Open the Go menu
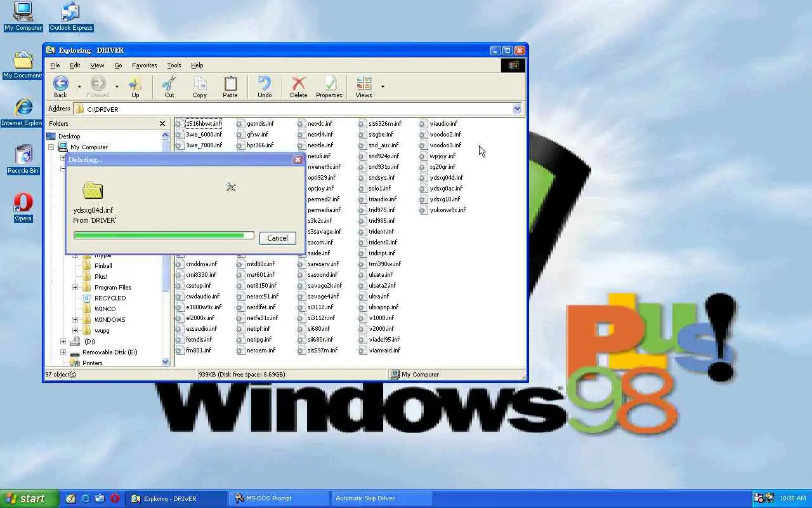Screen dimensions: 812x508 (118, 65)
